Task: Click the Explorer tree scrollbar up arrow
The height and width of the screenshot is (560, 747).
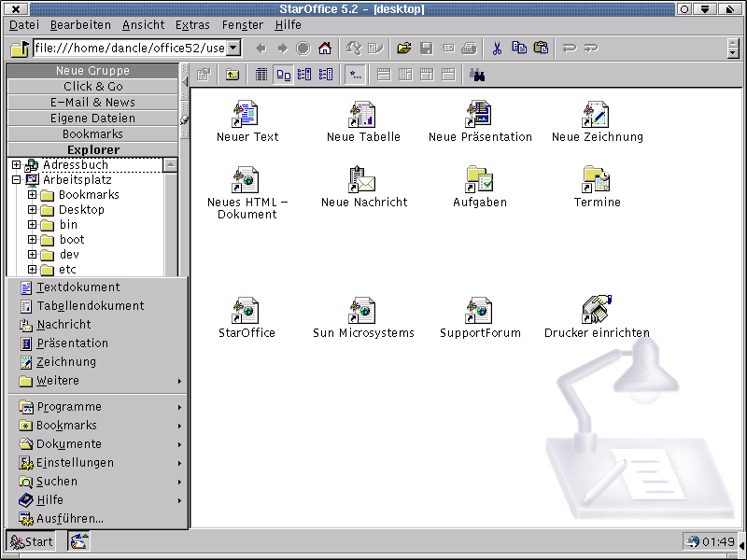Action: tap(170, 165)
